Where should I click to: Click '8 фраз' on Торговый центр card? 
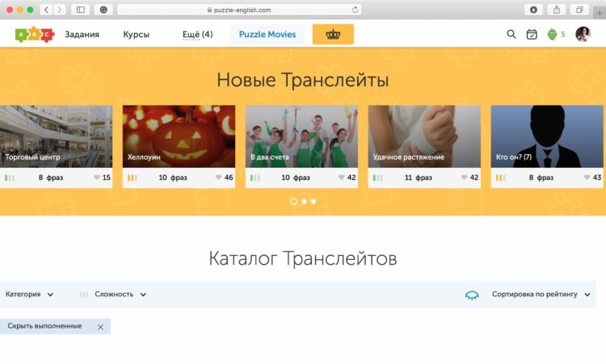click(x=51, y=178)
